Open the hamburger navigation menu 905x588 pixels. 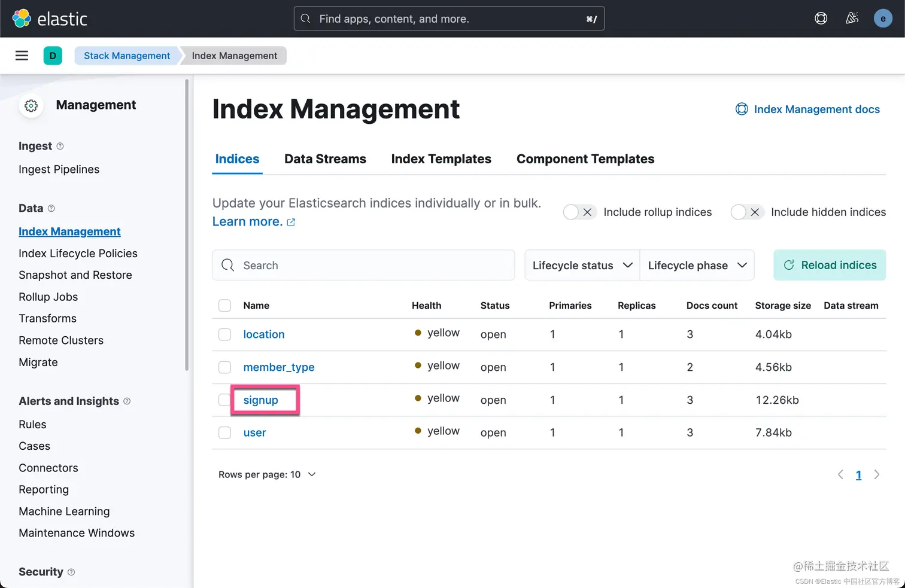click(22, 56)
